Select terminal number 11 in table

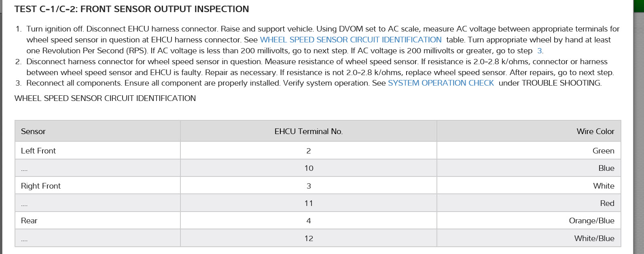tap(309, 203)
